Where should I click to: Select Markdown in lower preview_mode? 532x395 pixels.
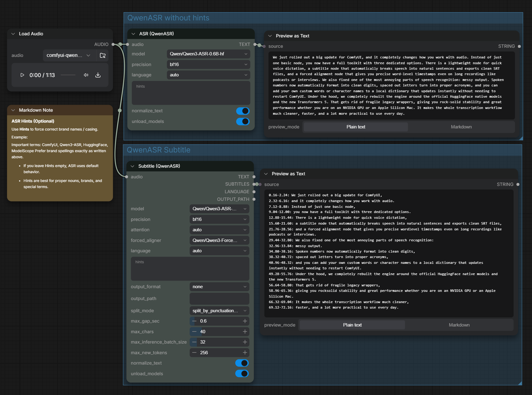pyautogui.click(x=459, y=325)
